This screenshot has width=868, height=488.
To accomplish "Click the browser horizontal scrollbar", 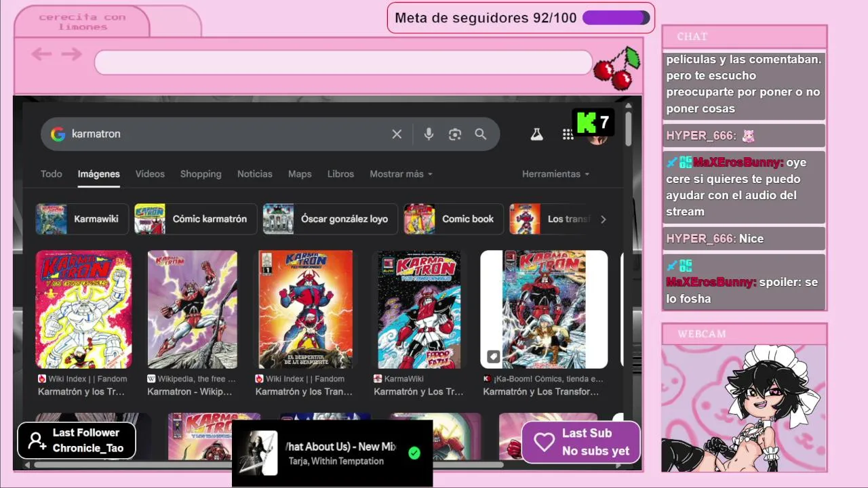I will click(x=268, y=465).
